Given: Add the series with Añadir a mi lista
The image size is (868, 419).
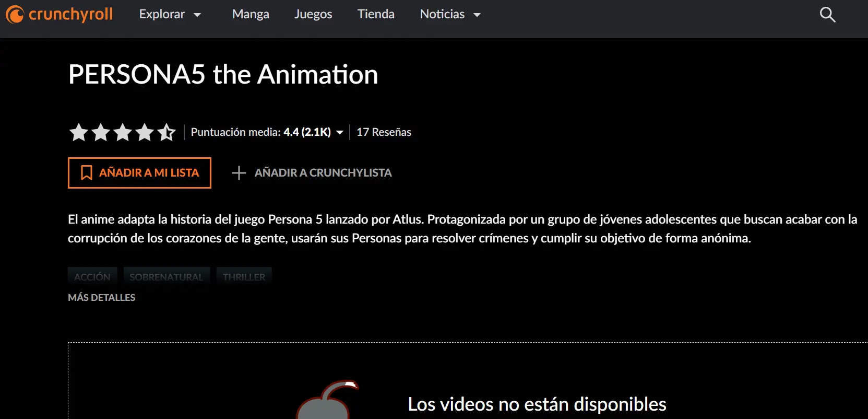Looking at the screenshot, I should [x=139, y=173].
